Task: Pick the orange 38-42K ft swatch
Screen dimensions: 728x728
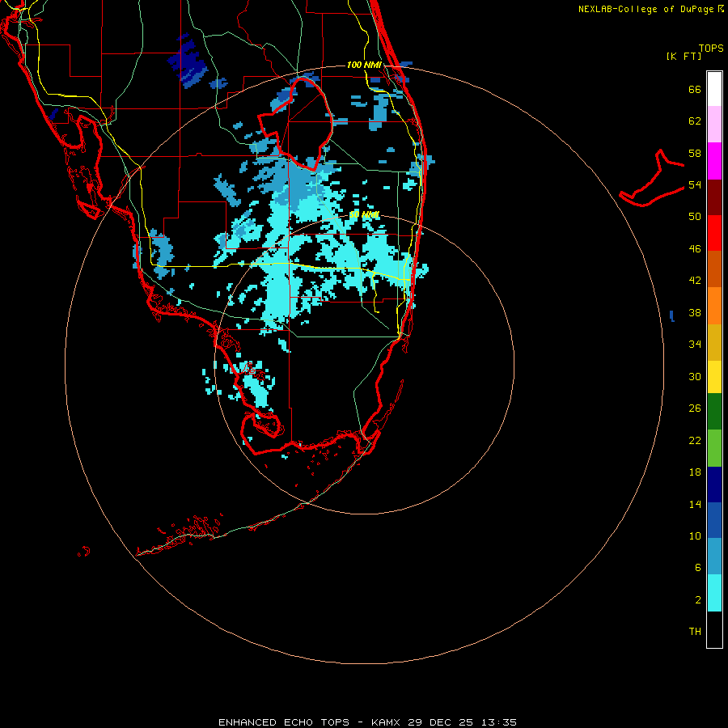Action: tap(714, 306)
